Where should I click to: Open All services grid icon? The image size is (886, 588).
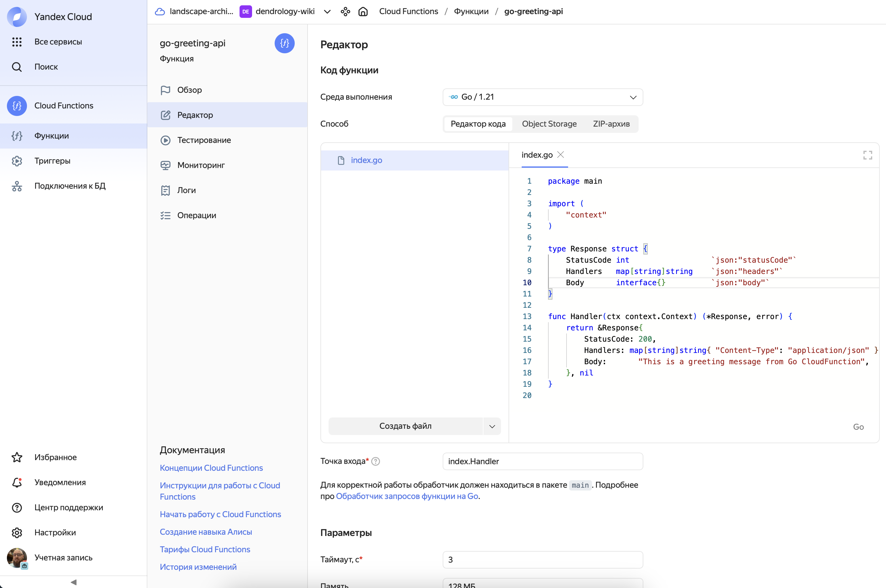tap(17, 42)
